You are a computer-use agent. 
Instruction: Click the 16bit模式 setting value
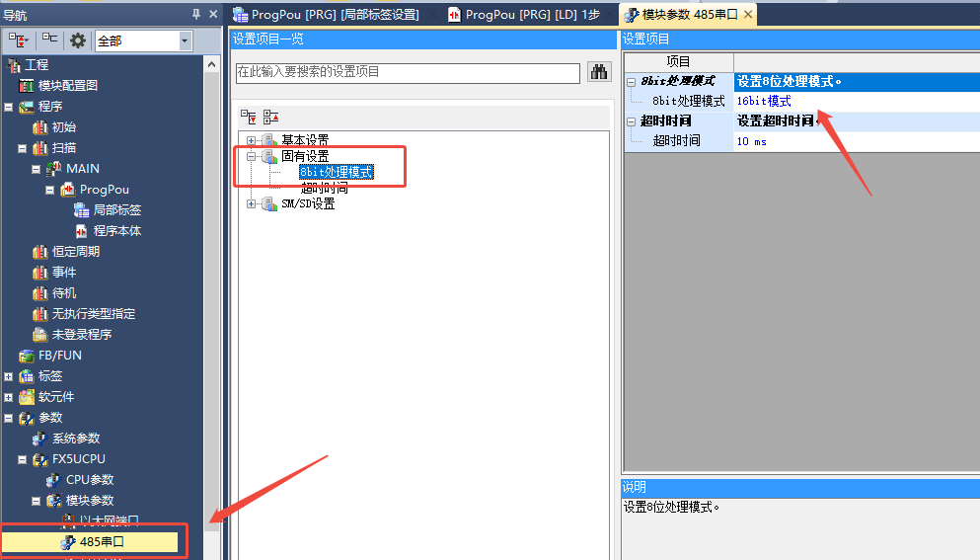pos(764,101)
